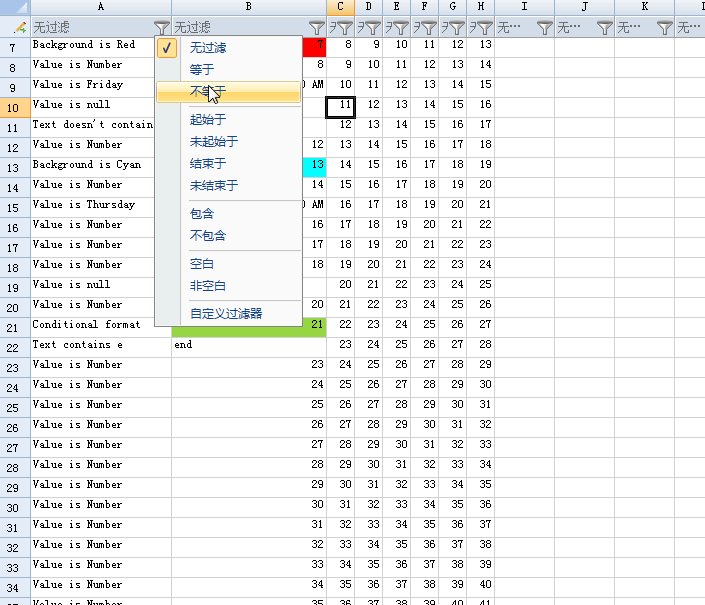Select the red background cell with 7
This screenshot has width=705, height=605.
[314, 47]
